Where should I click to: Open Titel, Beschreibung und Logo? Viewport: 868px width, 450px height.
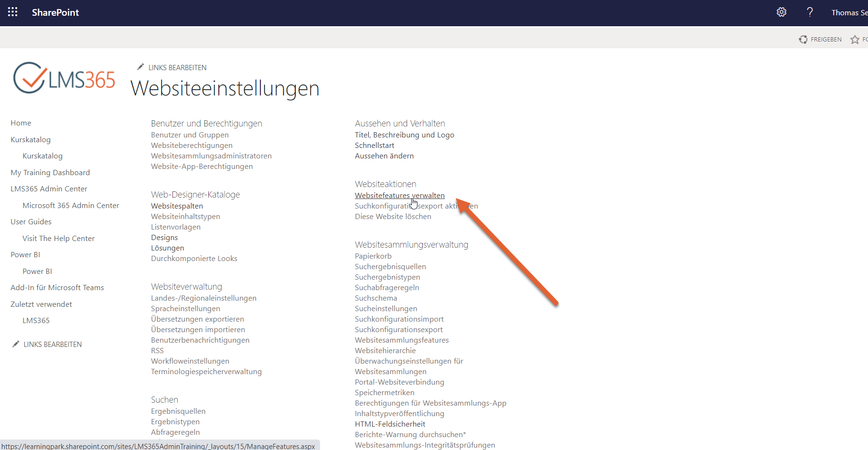[x=404, y=135]
